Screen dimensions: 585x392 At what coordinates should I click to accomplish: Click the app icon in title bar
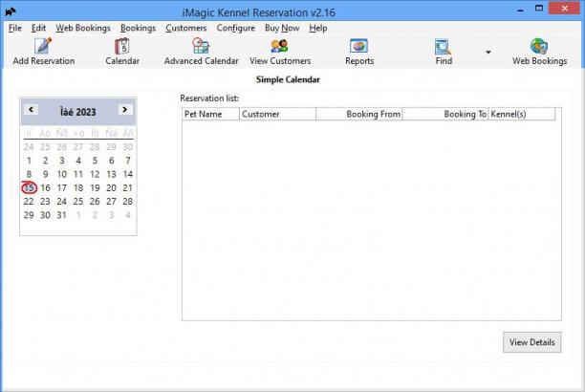pos(11,11)
